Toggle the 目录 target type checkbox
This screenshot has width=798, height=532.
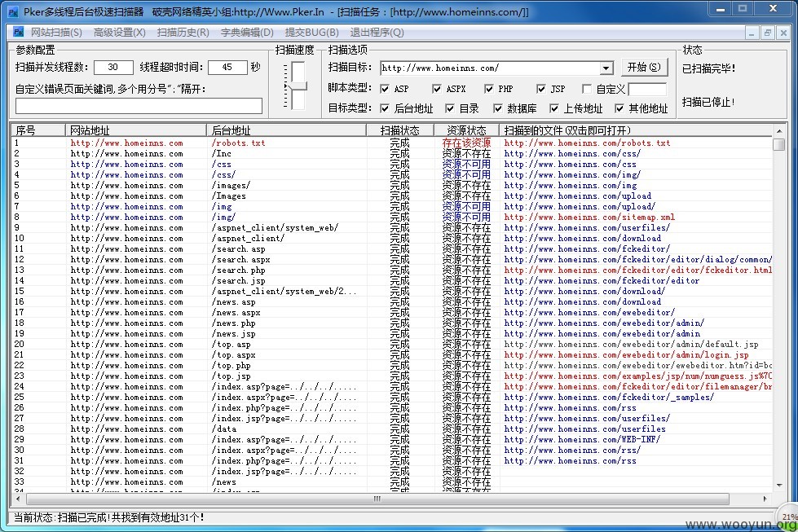coord(449,108)
